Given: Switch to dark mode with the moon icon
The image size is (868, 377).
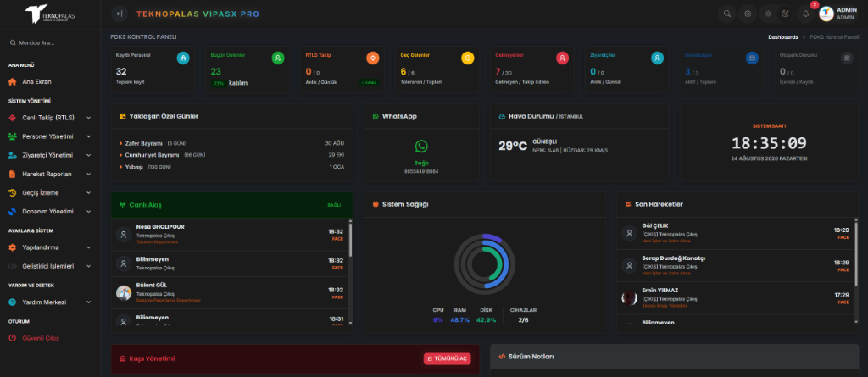Looking at the screenshot, I should (785, 14).
